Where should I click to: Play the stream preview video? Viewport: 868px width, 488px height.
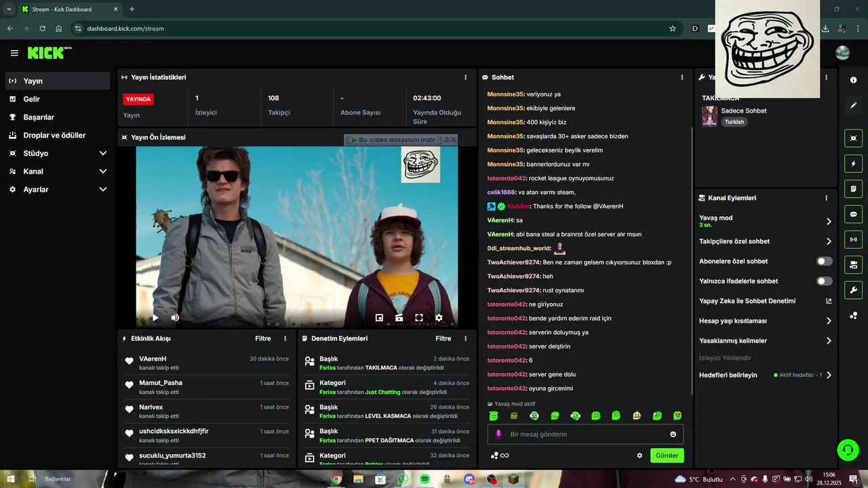point(155,317)
